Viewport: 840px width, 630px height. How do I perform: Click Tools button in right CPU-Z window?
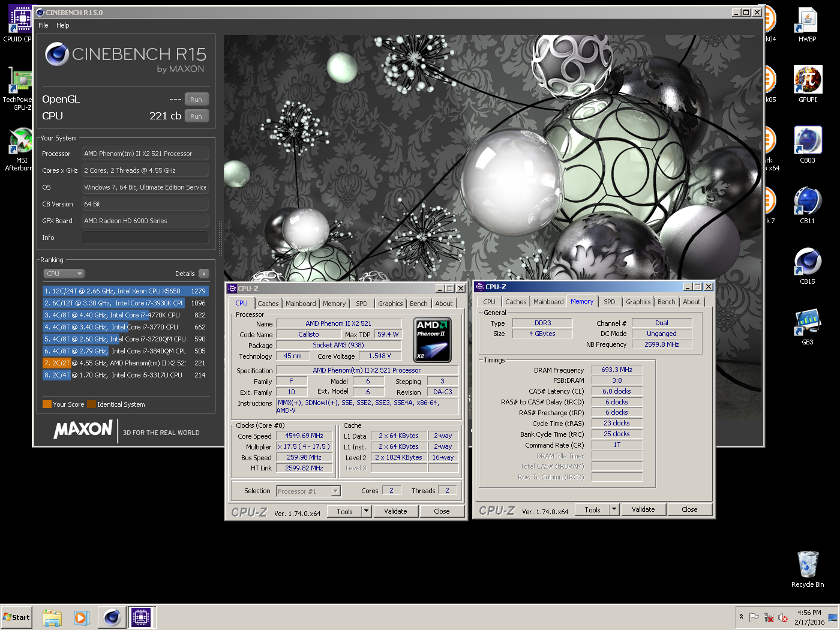(593, 510)
